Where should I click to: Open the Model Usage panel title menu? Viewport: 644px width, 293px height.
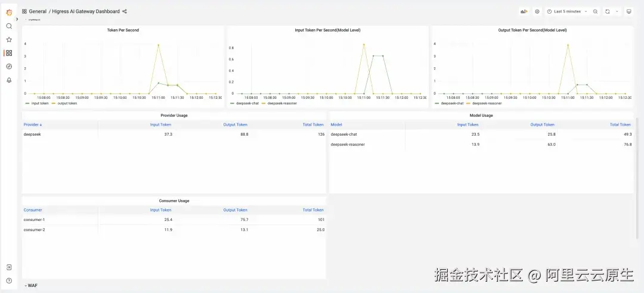click(x=481, y=116)
